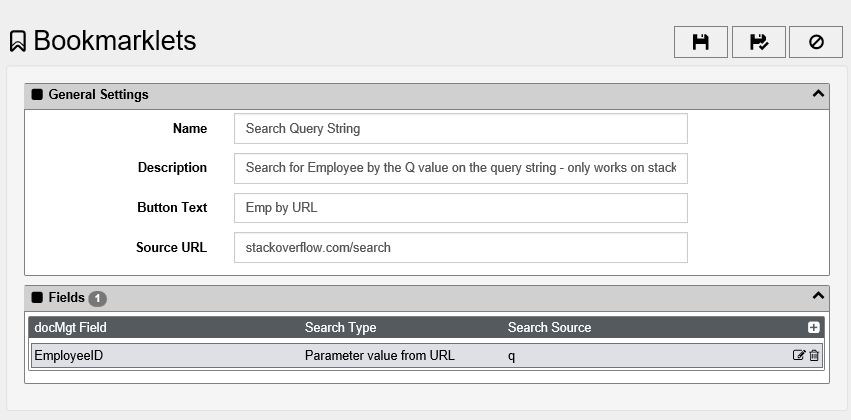Click the Search Source column header

[x=549, y=327]
